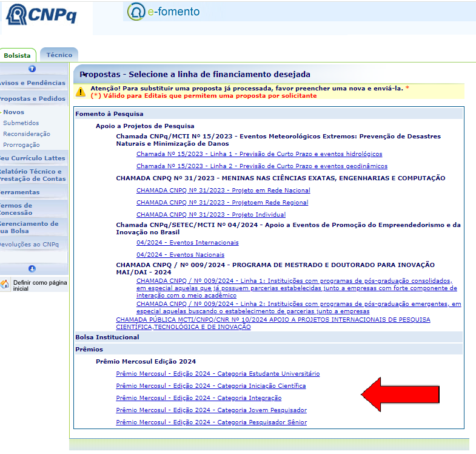This screenshot has height=454, width=476.
Task: Open the Prorrogação sidebar item
Action: (x=21, y=144)
